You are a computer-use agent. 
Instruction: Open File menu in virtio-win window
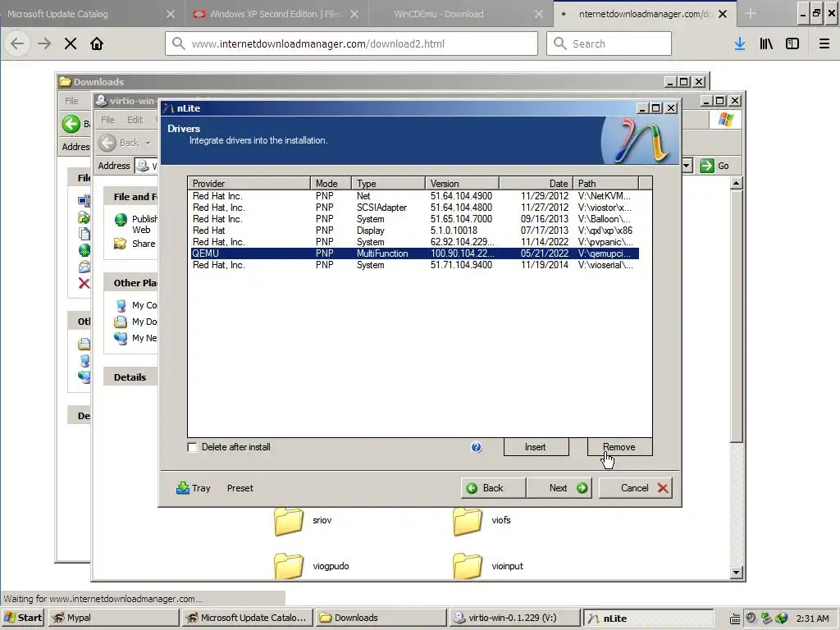[107, 120]
